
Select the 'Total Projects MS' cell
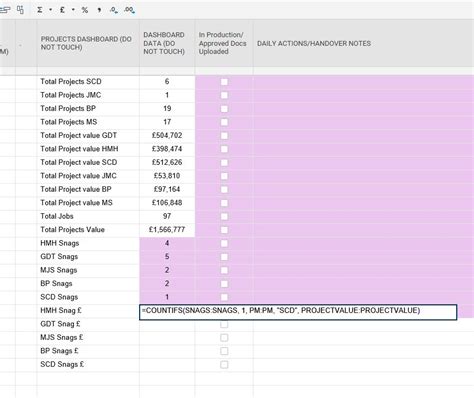(88, 122)
